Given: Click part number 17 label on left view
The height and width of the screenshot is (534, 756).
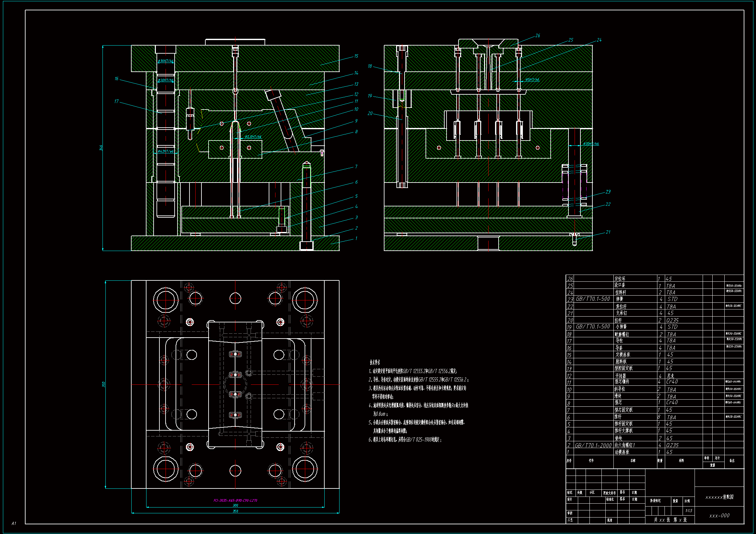Looking at the screenshot, I should [x=116, y=101].
